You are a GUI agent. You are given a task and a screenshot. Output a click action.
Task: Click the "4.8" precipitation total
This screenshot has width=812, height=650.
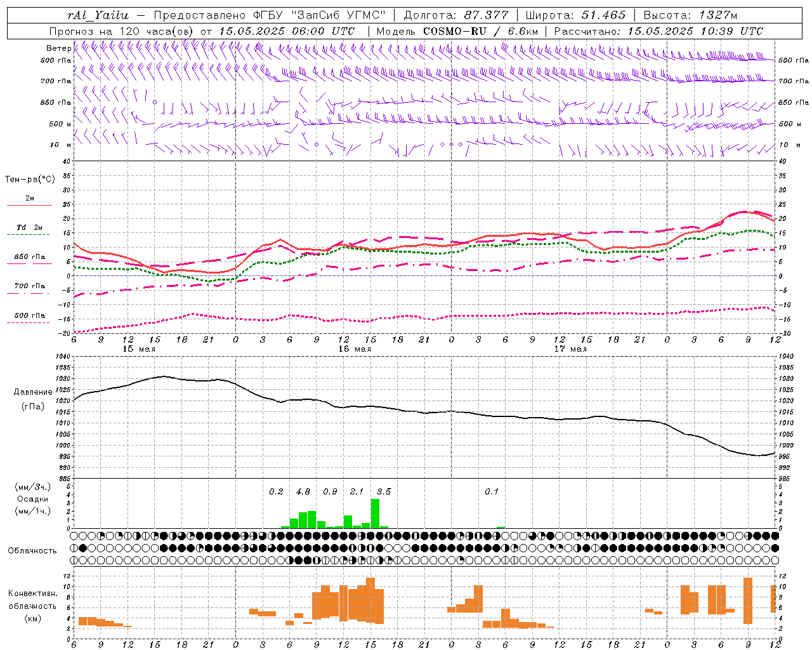[x=303, y=492]
